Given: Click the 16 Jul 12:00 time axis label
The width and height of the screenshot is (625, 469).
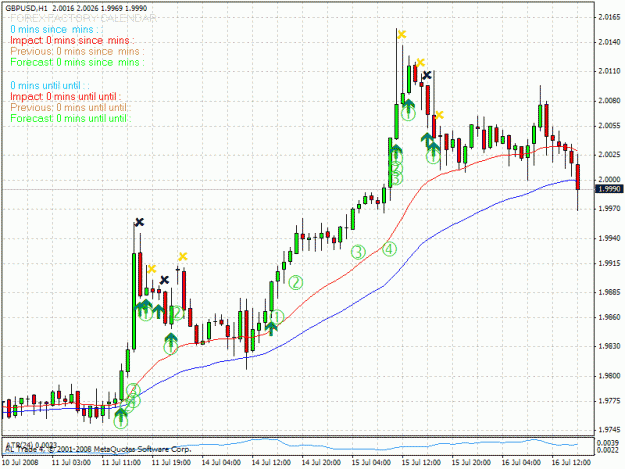Looking at the screenshot, I should click(x=571, y=462).
